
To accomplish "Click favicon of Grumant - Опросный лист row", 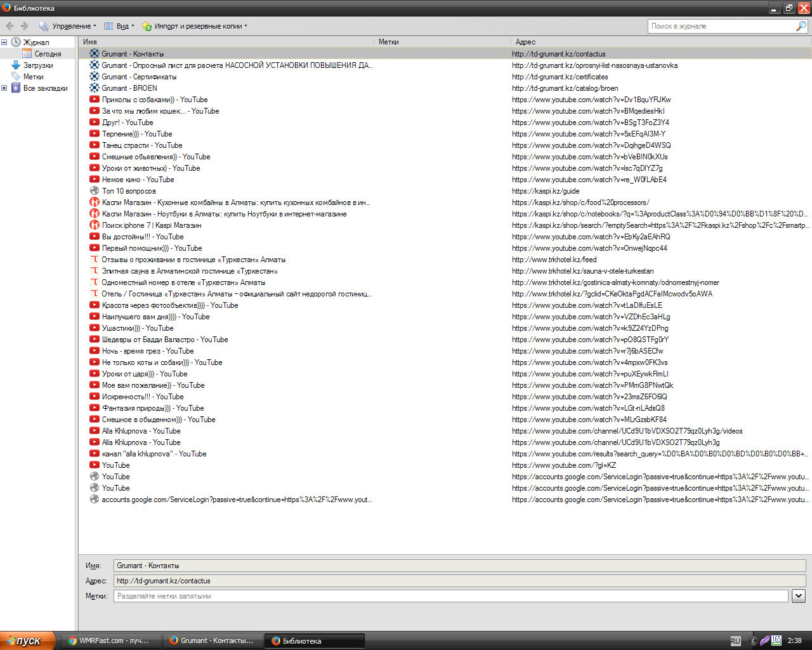I will (95, 65).
